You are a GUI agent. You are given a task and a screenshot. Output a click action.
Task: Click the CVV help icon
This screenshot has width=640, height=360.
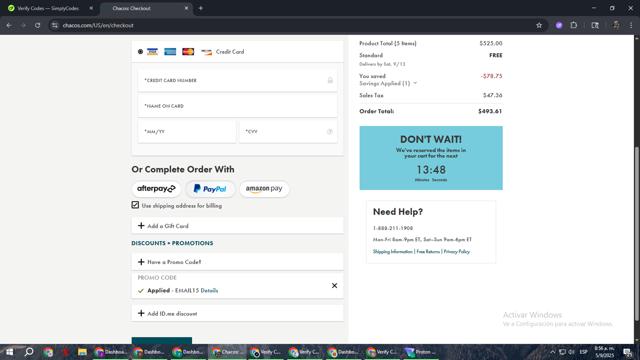329,132
